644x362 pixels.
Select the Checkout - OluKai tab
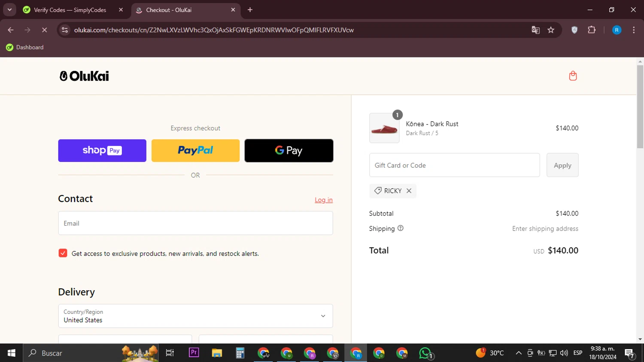click(185, 10)
